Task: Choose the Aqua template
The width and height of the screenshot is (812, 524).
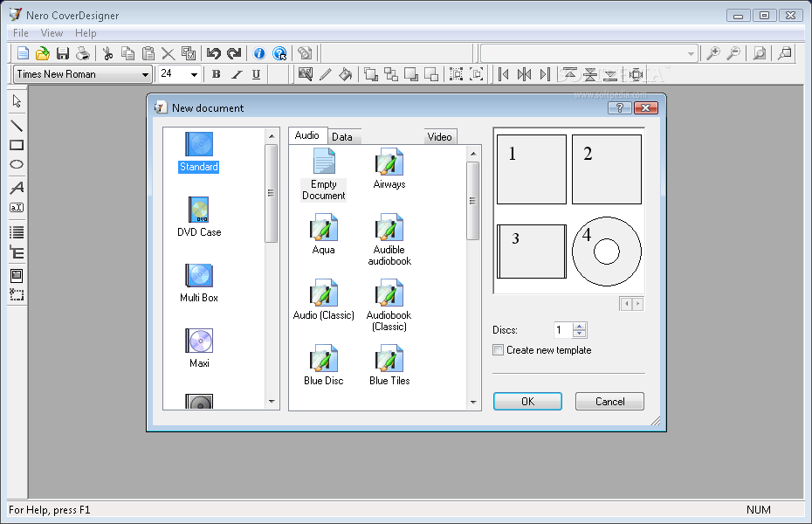Action: coord(324,235)
